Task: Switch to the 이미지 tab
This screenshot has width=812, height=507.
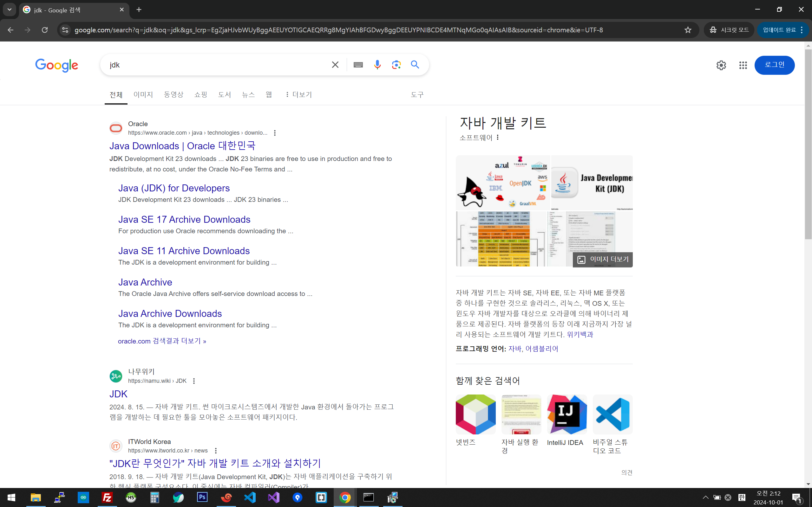Action: coord(143,94)
